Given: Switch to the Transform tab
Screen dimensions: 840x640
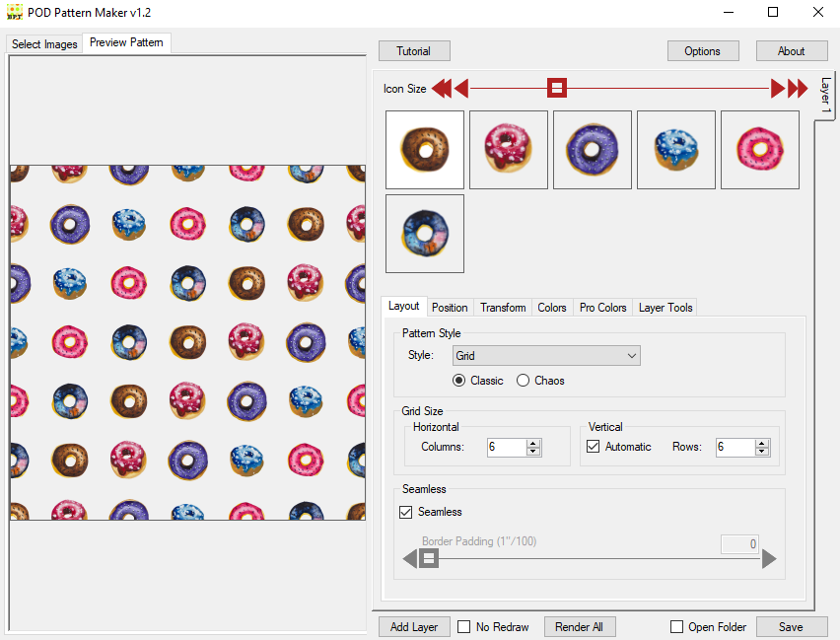Looking at the screenshot, I should (x=503, y=307).
